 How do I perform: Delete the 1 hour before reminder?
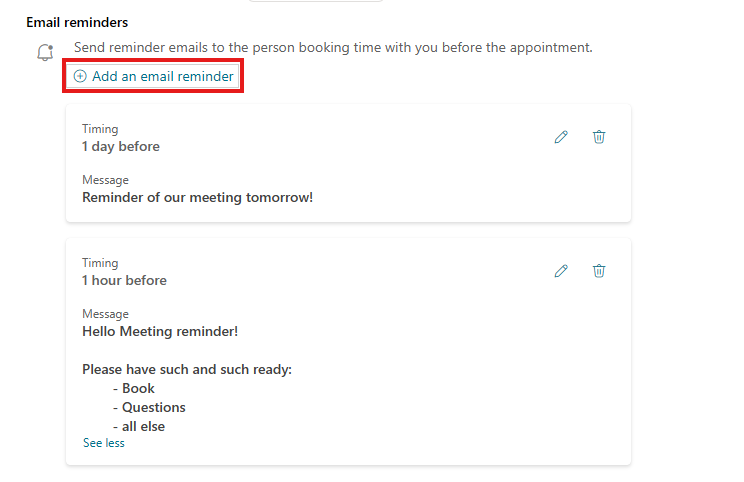click(599, 271)
